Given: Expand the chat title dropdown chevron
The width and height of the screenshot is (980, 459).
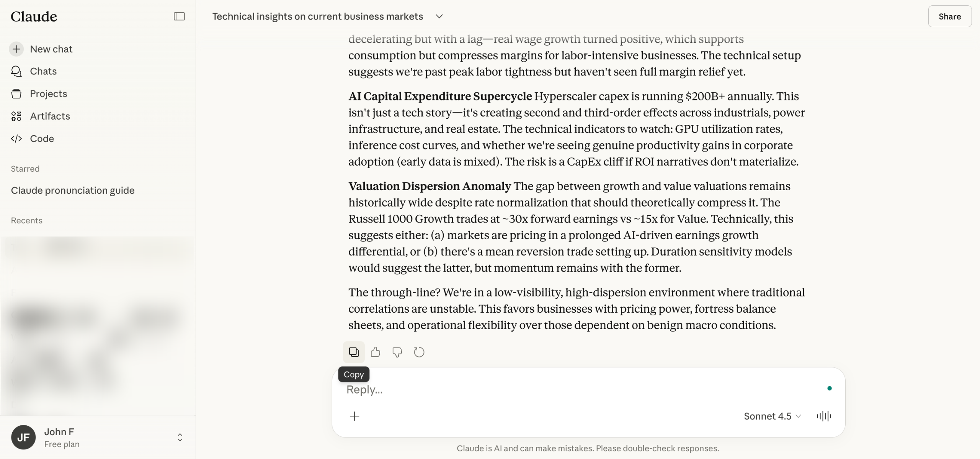Looking at the screenshot, I should click(439, 16).
